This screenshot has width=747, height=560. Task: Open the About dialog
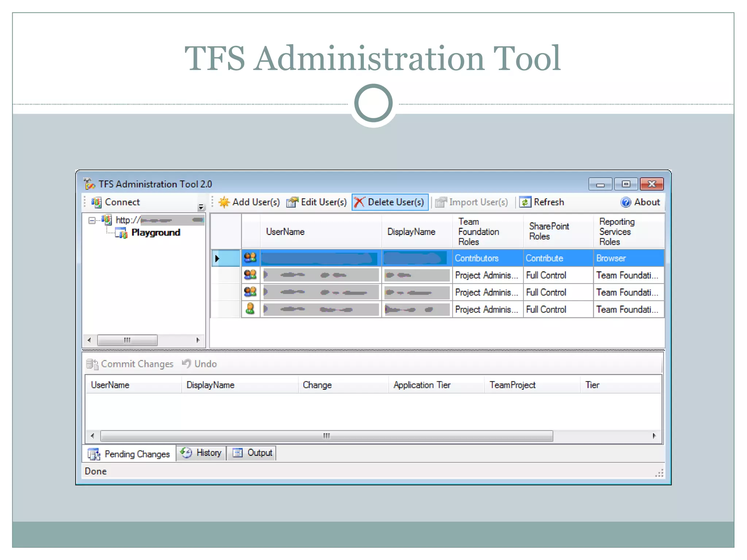coord(640,202)
